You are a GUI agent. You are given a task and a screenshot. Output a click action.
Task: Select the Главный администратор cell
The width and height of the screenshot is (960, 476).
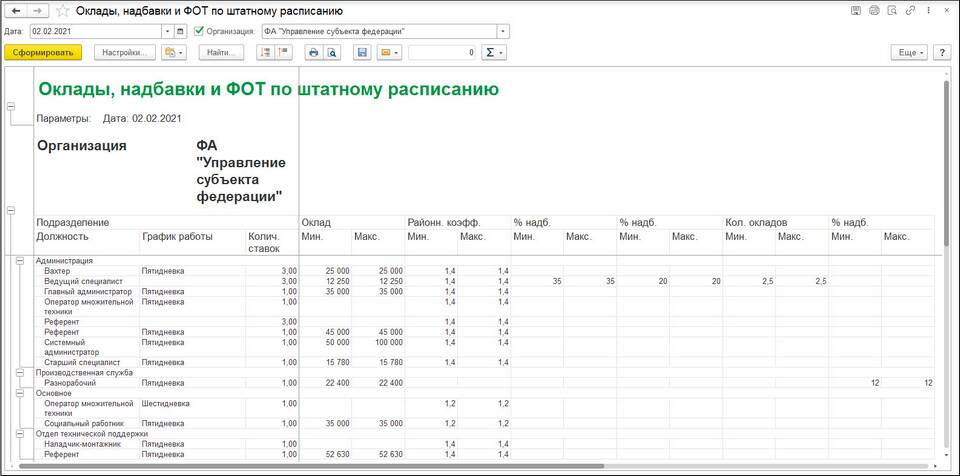click(x=86, y=291)
